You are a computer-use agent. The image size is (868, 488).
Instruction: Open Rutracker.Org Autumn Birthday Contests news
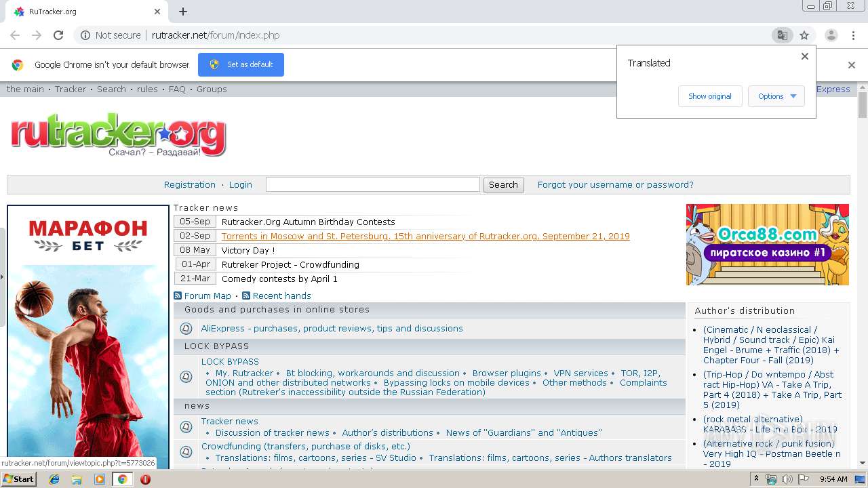coord(309,222)
